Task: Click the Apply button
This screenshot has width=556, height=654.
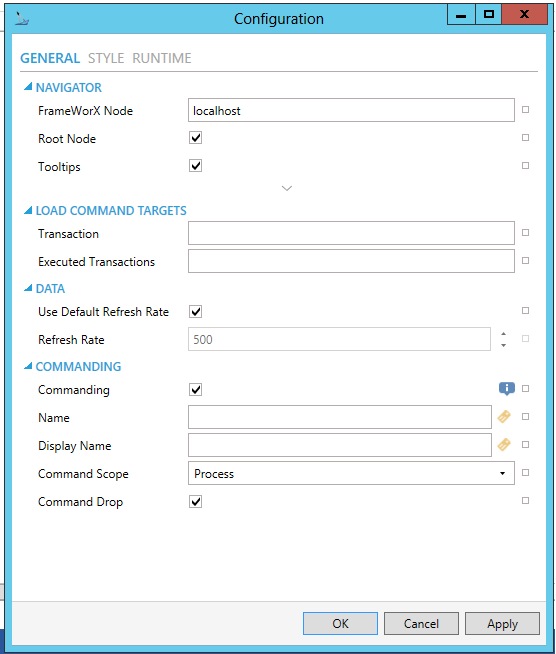Action: coord(502,624)
